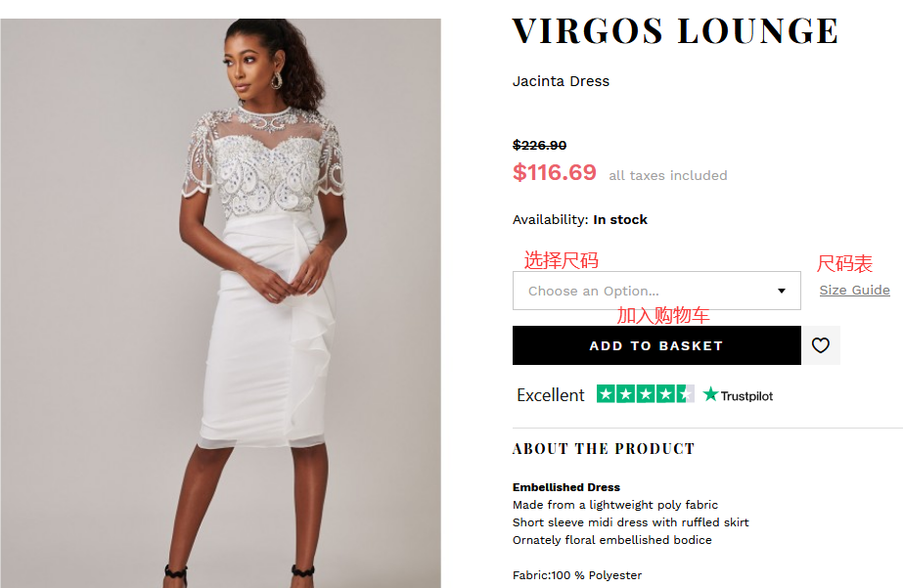Click the 'all taxes included' note
The image size is (903, 588).
coord(668,176)
